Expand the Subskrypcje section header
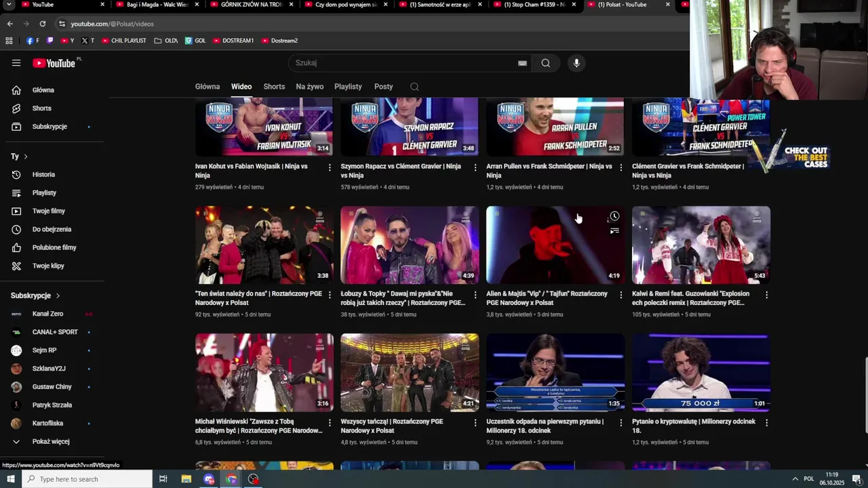This screenshot has height=488, width=868. tap(35, 296)
